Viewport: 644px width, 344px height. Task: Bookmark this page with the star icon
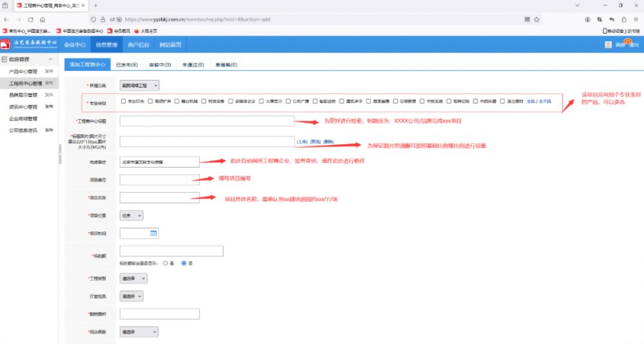point(536,20)
